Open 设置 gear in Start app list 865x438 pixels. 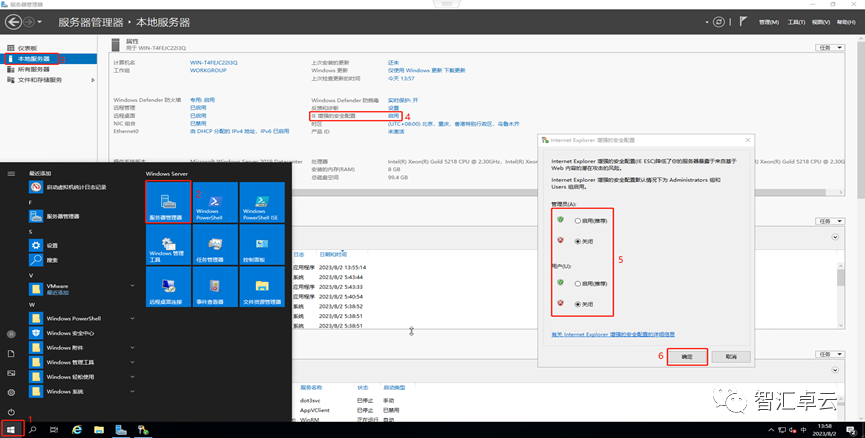coord(36,245)
